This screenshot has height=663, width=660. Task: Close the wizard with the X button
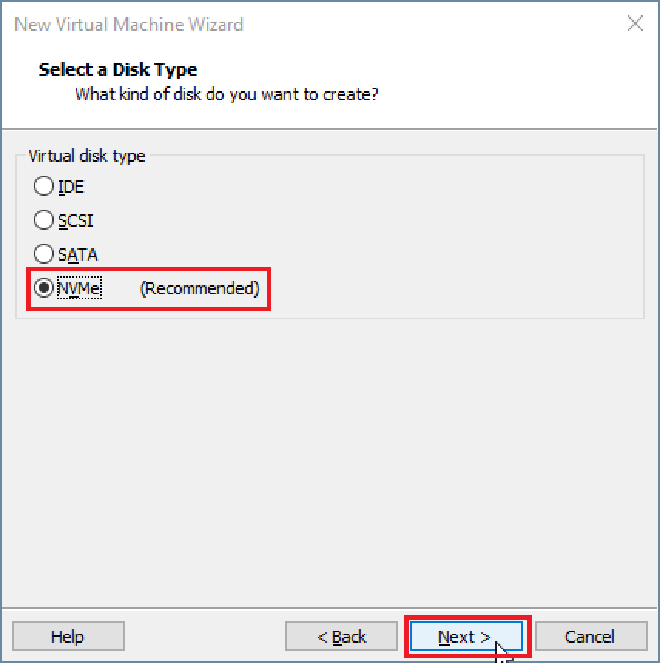coord(635,24)
